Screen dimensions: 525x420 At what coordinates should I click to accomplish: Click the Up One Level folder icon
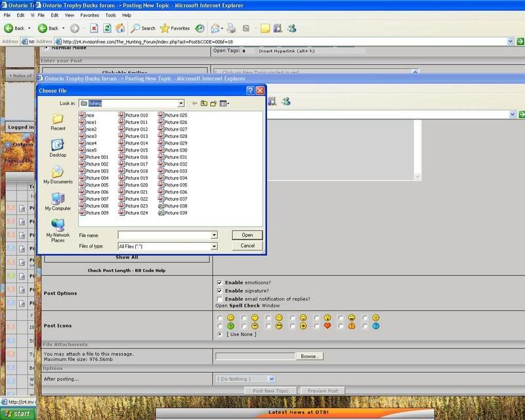coord(204,103)
